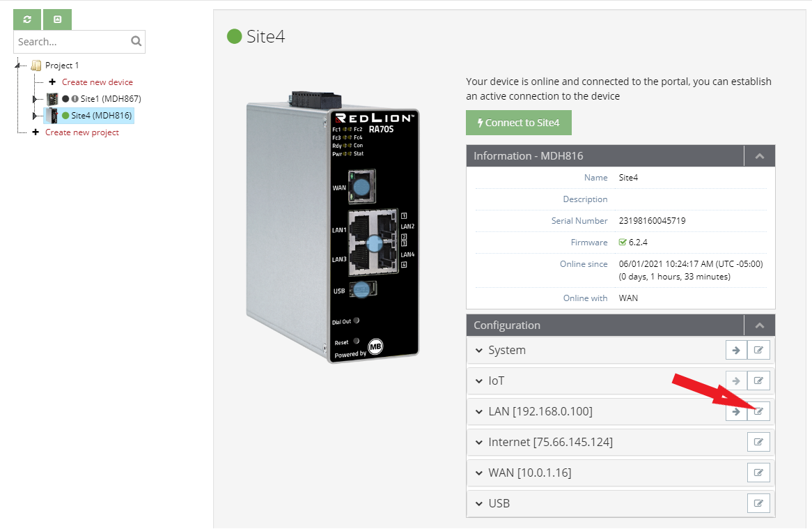Click the Online with value WAN

[628, 298]
